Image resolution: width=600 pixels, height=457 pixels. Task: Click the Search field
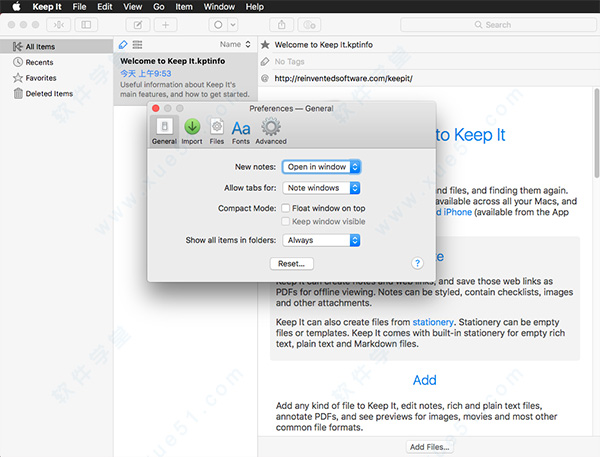pyautogui.click(x=498, y=25)
